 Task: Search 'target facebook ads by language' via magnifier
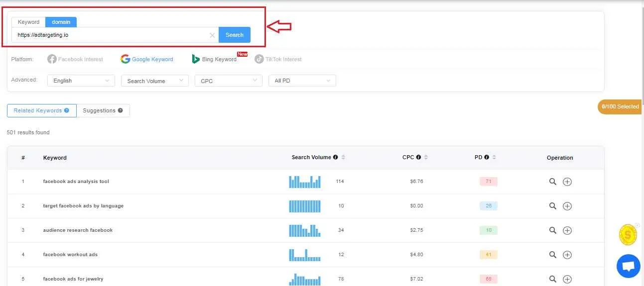552,206
